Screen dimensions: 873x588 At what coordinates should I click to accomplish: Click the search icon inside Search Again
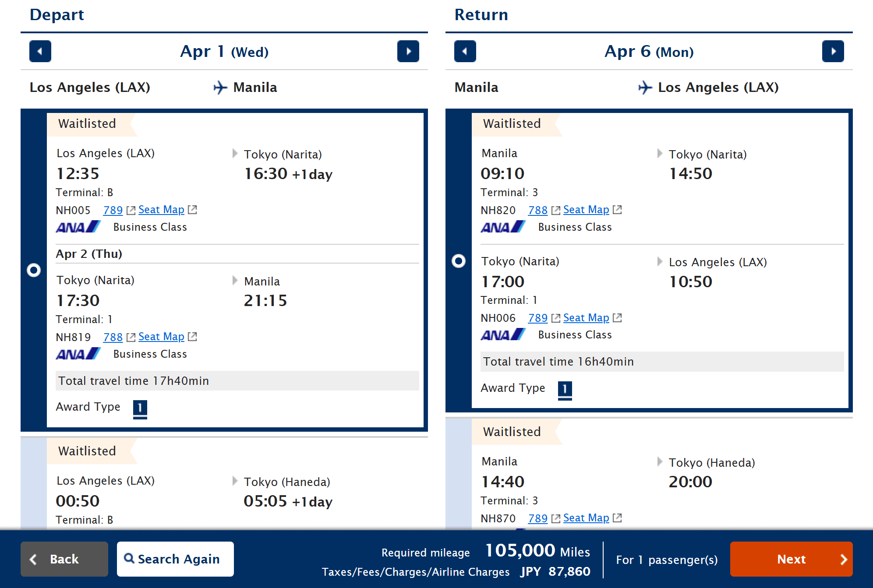[129, 559]
